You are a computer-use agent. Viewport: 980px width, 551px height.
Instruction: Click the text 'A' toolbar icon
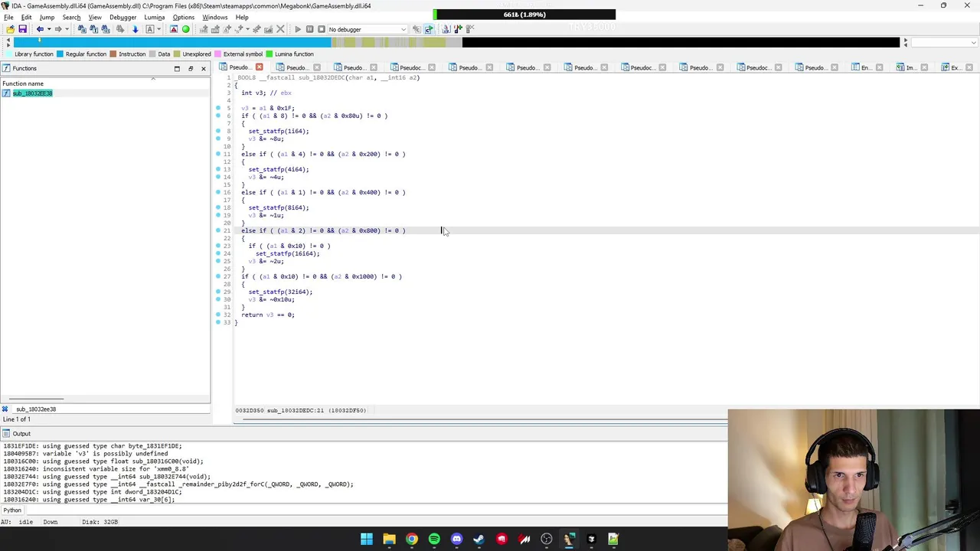149,29
